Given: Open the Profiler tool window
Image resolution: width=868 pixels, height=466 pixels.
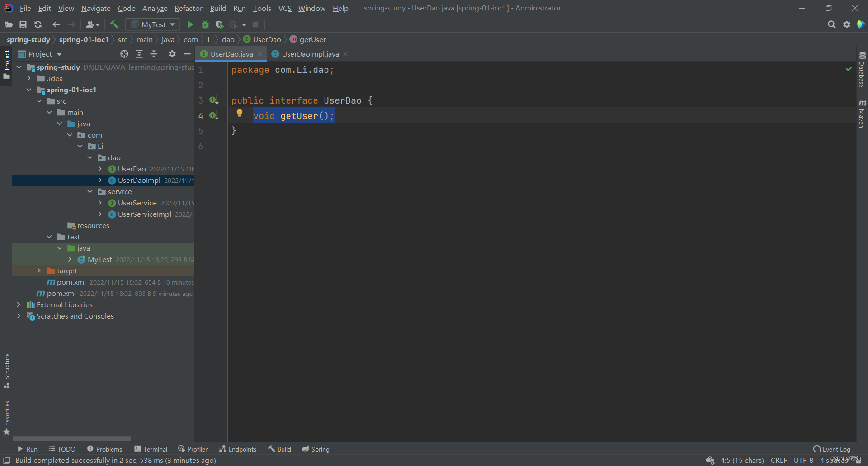Looking at the screenshot, I should pyautogui.click(x=193, y=449).
